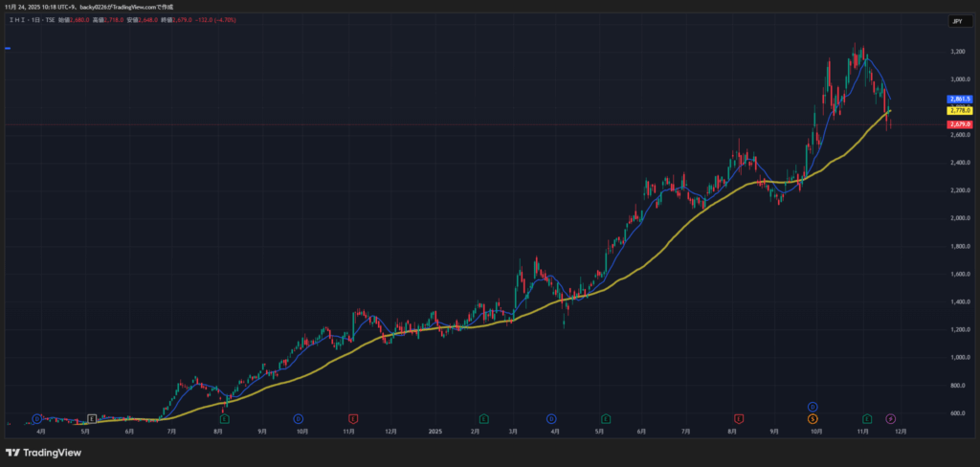The image size is (980, 467).
Task: Open the JPY currency selector
Action: click(x=957, y=20)
